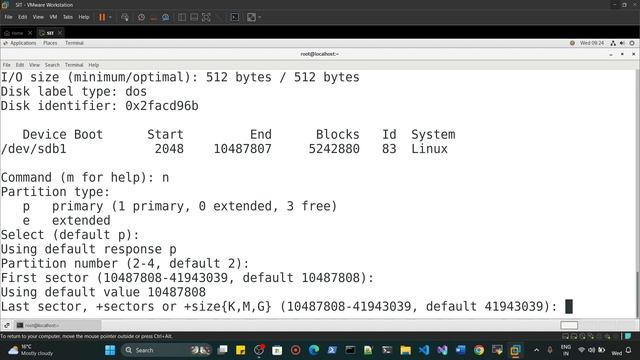The height and width of the screenshot is (360, 640).
Task: Open File Explorer from the taskbar
Action: tap(405, 350)
